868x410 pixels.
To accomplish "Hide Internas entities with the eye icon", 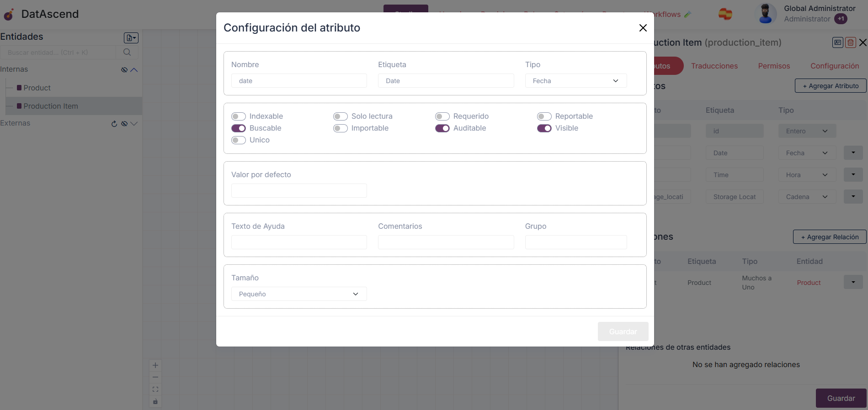I will (124, 70).
